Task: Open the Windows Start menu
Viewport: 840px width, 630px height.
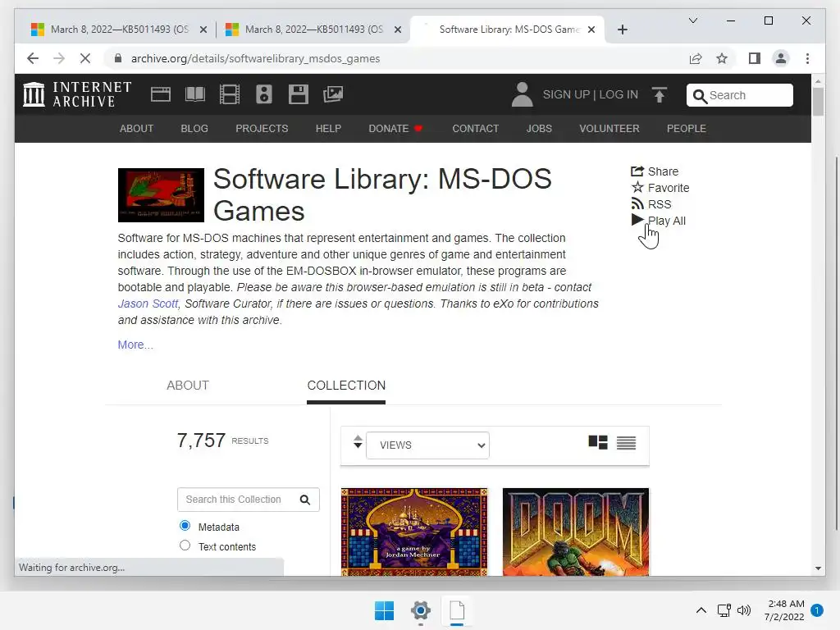Action: [x=384, y=610]
